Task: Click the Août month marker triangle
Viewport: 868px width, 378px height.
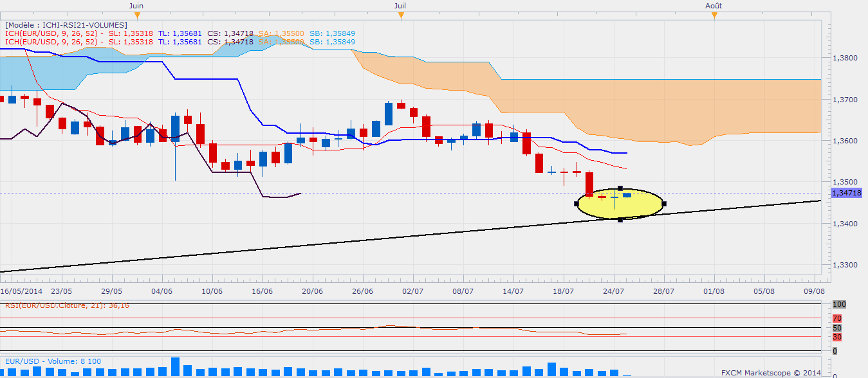Action: click(714, 15)
